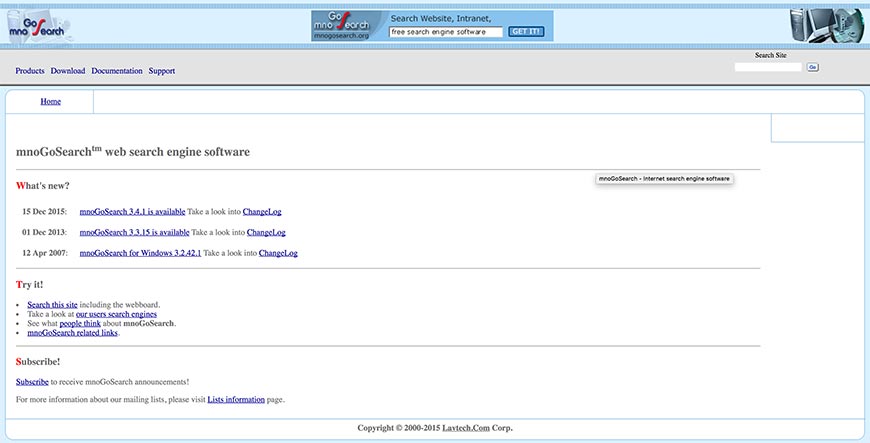The image size is (870, 443).
Task: Click the computer image in top-right corner
Action: [824, 24]
